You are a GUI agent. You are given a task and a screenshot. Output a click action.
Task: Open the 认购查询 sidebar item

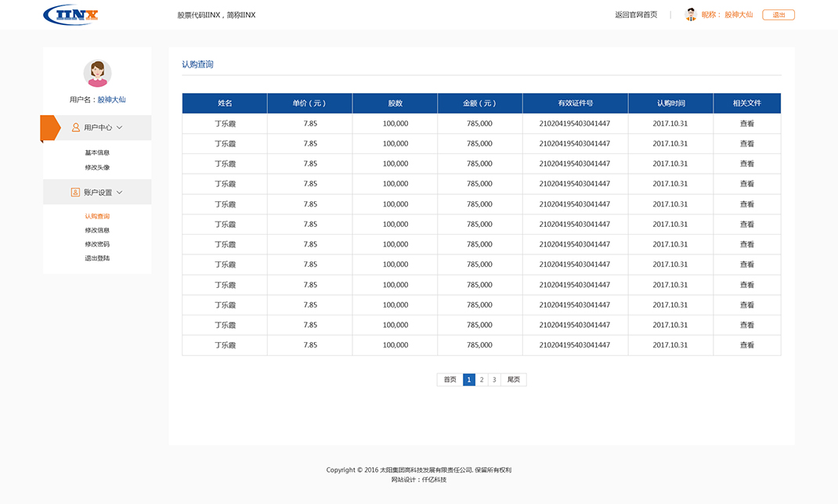(x=96, y=215)
